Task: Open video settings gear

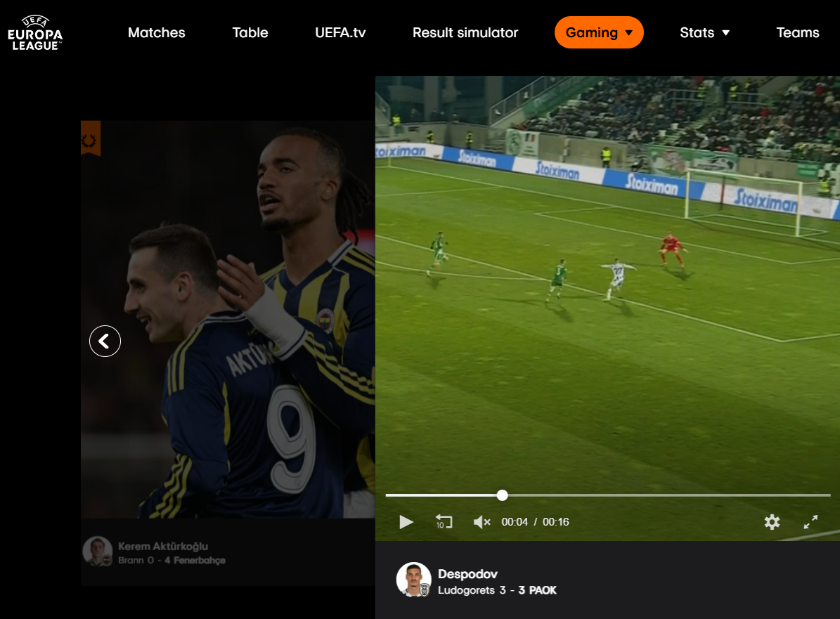Action: pyautogui.click(x=772, y=522)
